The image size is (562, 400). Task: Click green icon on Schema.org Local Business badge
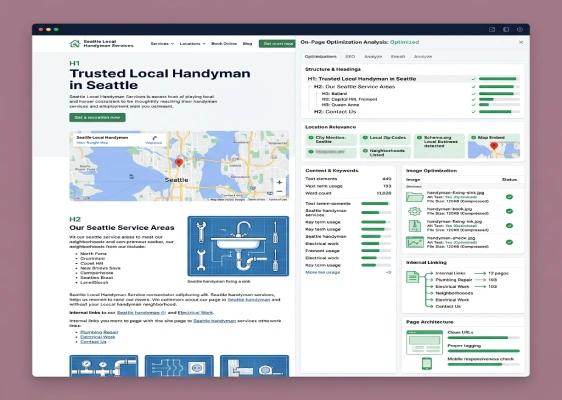[x=419, y=138]
